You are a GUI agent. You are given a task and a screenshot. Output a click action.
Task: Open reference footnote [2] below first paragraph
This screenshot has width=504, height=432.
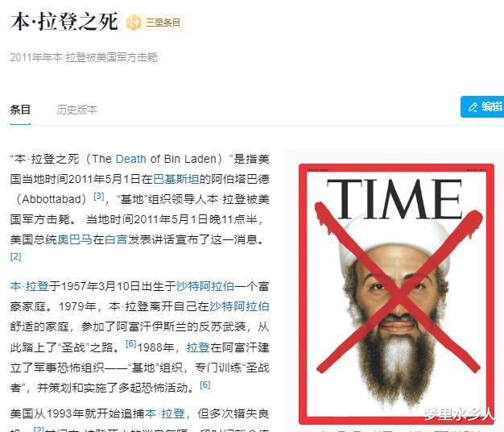pyautogui.click(x=16, y=256)
